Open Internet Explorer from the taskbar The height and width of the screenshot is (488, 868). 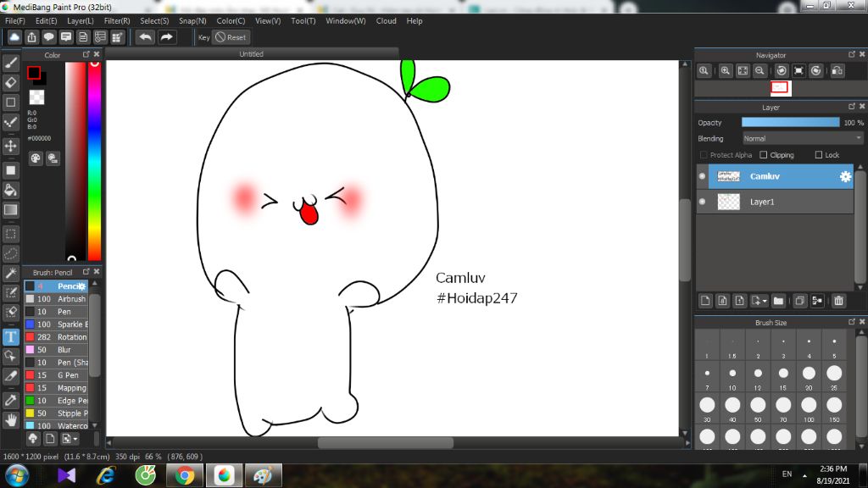coord(106,475)
